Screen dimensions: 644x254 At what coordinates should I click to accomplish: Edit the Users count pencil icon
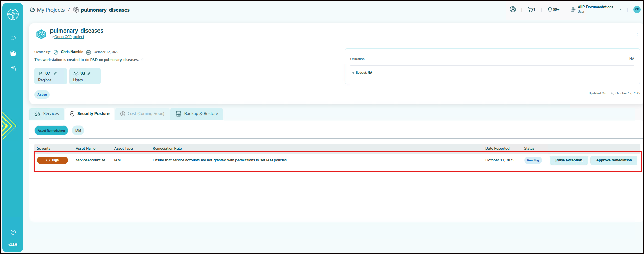pos(89,73)
